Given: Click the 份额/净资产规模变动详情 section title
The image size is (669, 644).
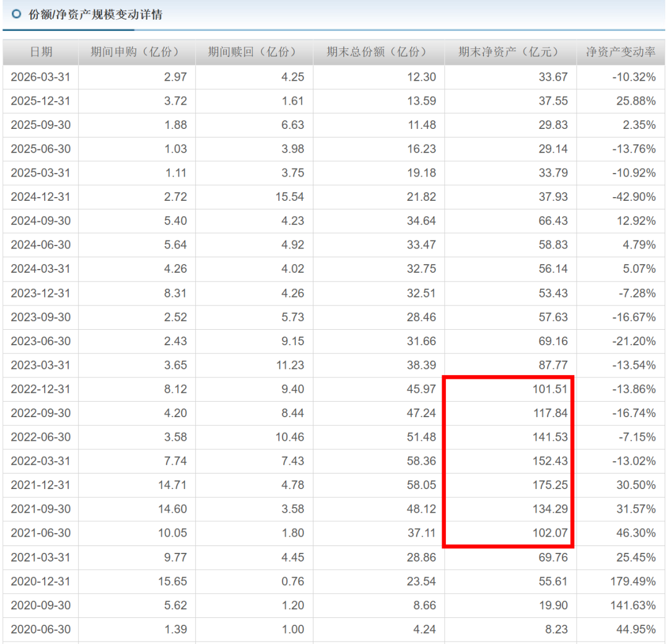Looking at the screenshot, I should 95,14.
